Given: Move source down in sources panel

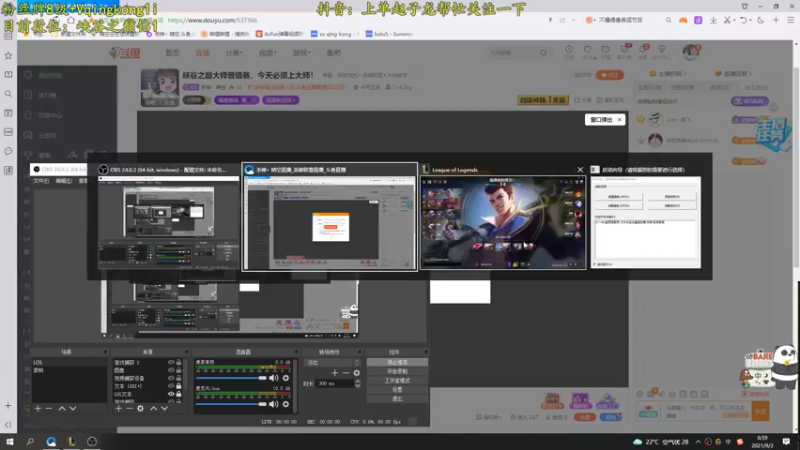Looking at the screenshot, I should 164,408.
